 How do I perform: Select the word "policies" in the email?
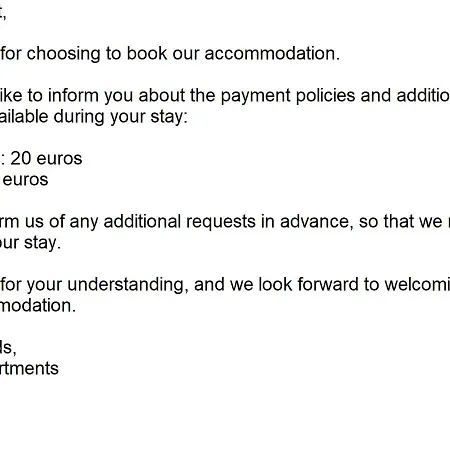click(325, 96)
